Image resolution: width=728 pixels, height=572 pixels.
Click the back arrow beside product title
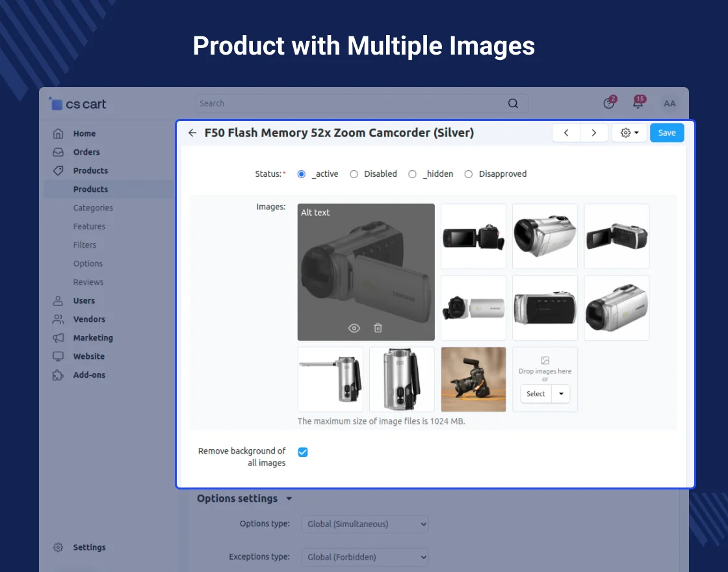[192, 133]
